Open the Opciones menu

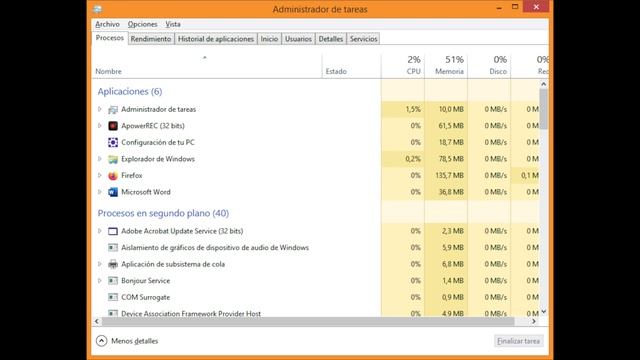pyautogui.click(x=142, y=24)
